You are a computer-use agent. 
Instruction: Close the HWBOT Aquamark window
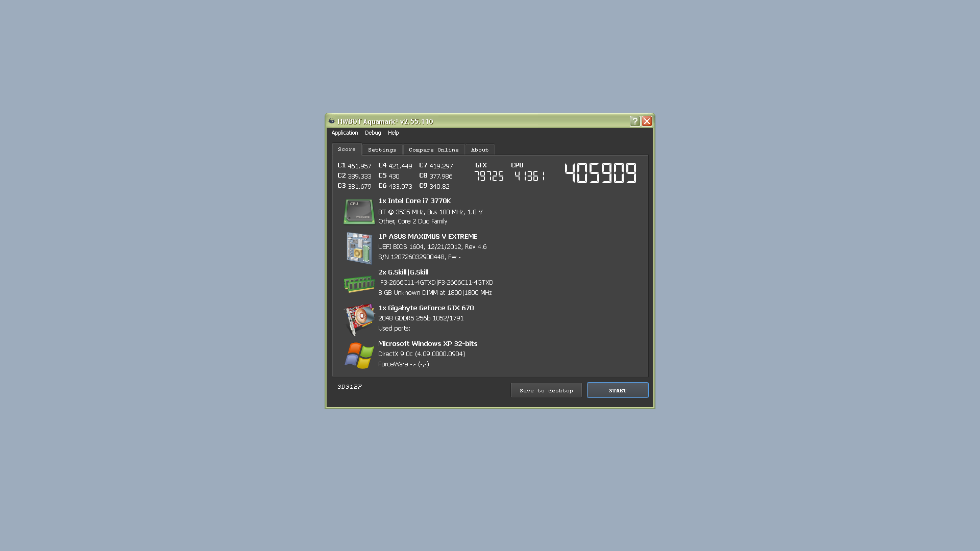[647, 121]
